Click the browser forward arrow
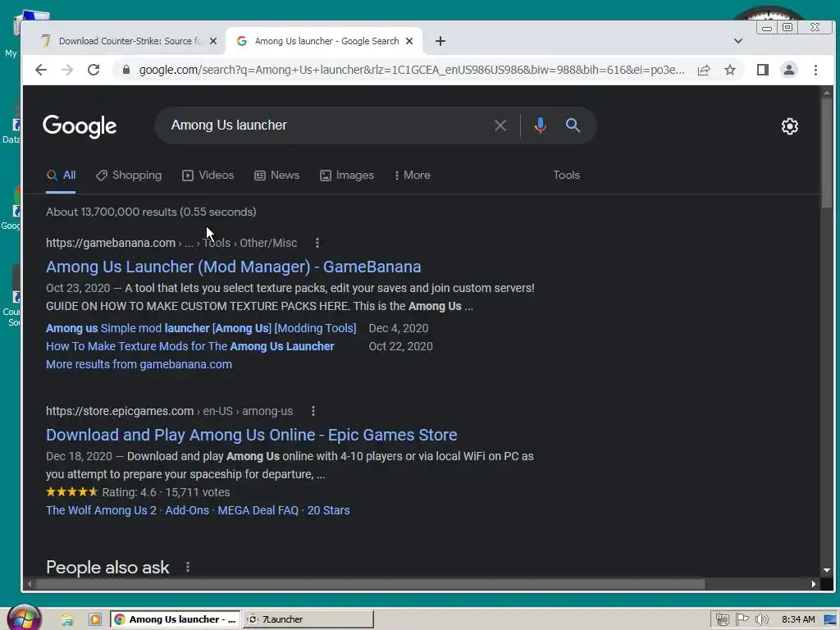The image size is (840, 630). coord(67,70)
